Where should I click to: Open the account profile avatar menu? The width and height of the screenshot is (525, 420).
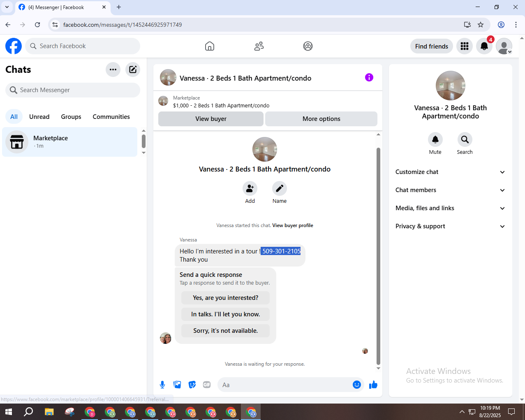(504, 46)
